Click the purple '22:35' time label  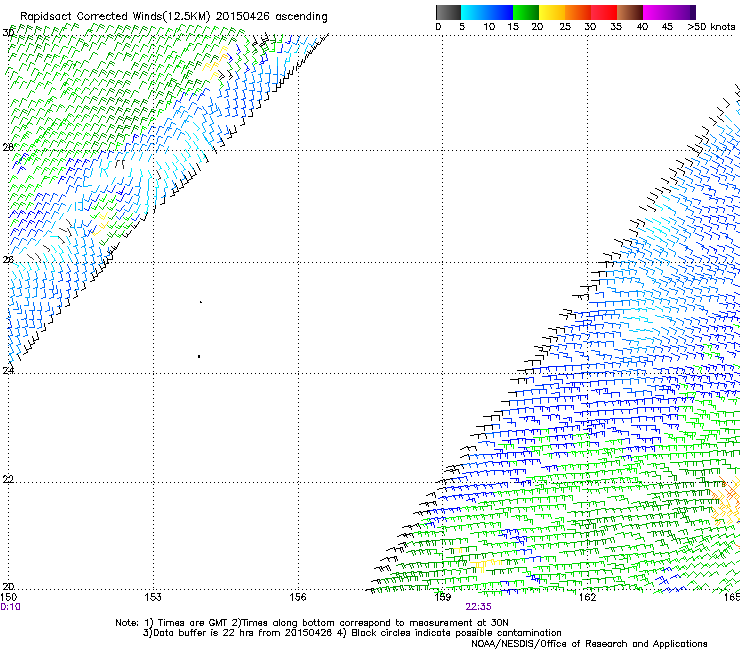pos(479,607)
